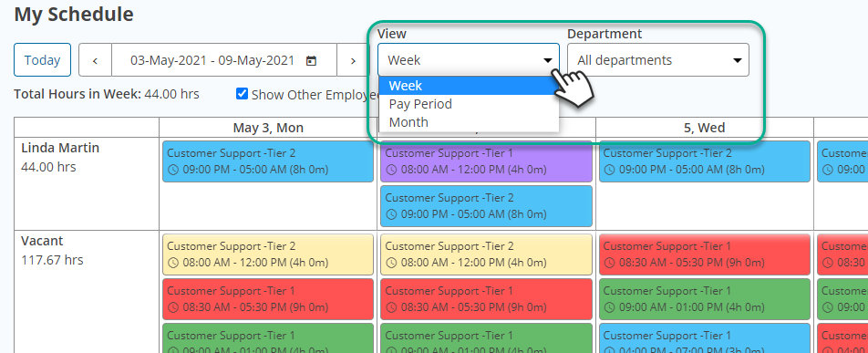Click the Today button

point(42,60)
